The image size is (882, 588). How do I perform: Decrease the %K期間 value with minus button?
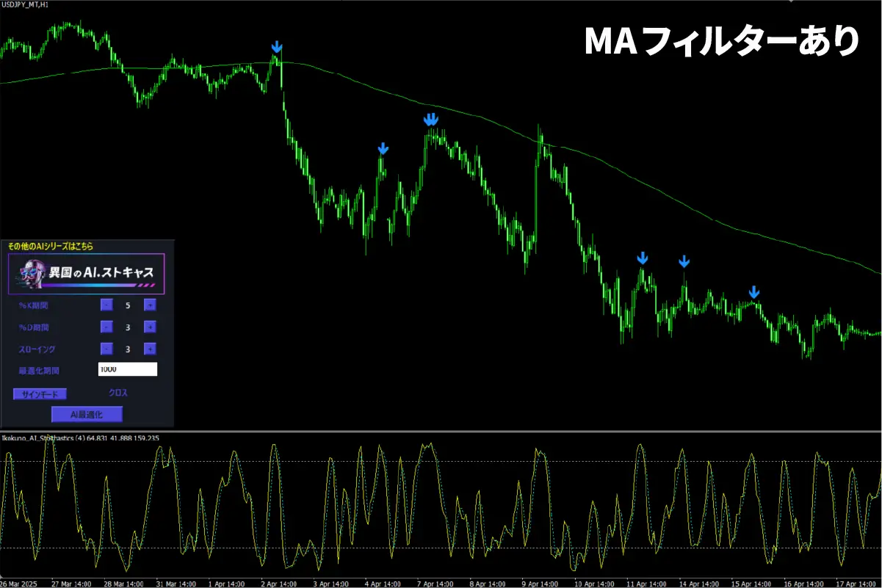click(x=106, y=305)
